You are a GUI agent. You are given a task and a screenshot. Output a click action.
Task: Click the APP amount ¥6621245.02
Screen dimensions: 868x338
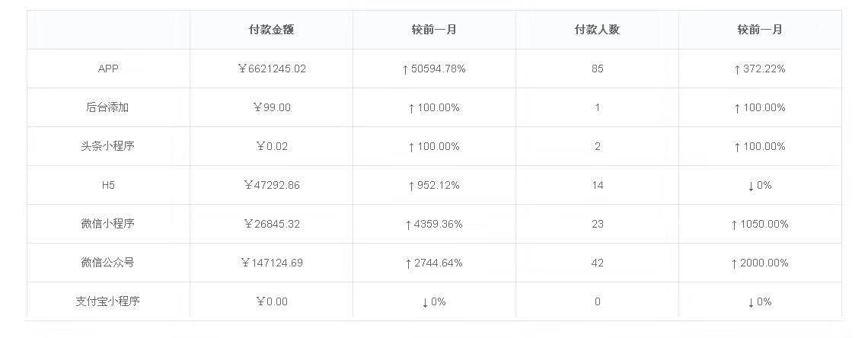pos(271,69)
